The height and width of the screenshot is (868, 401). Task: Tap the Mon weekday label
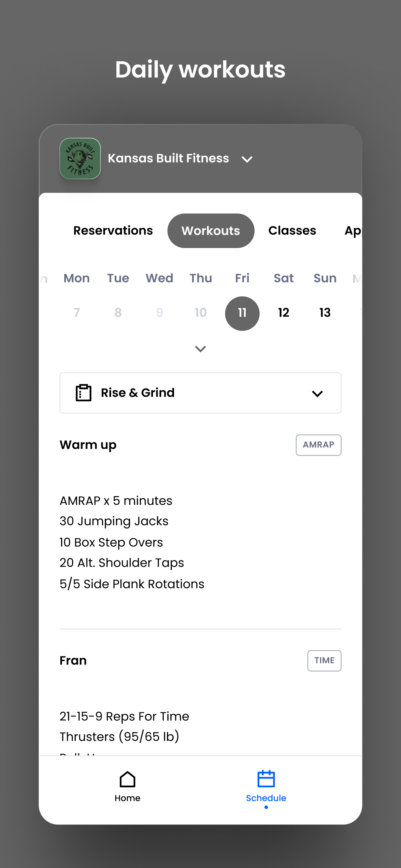pyautogui.click(x=77, y=278)
